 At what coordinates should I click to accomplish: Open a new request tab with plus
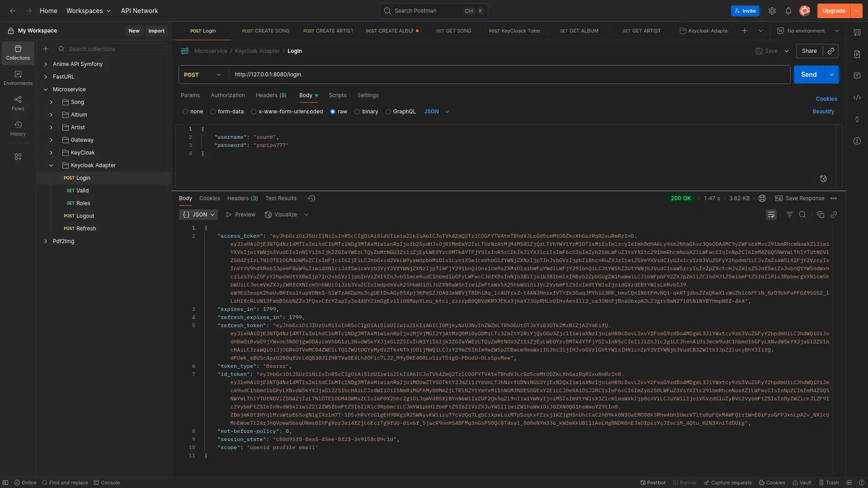click(x=745, y=31)
